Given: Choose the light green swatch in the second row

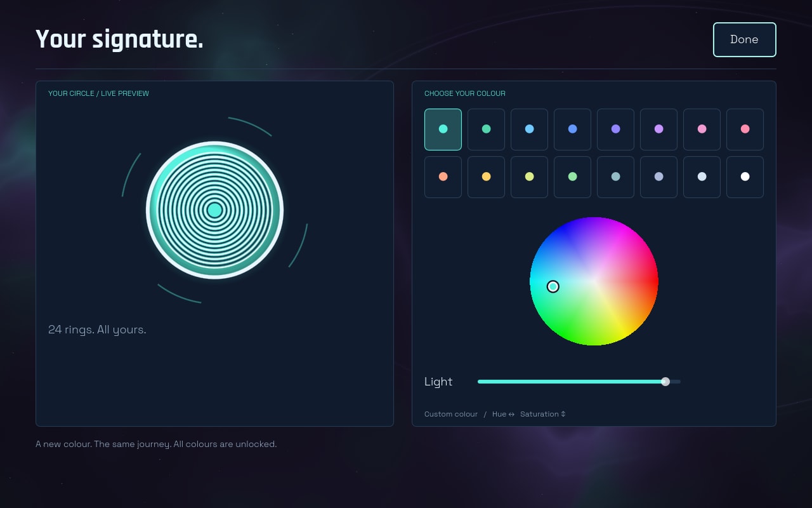Looking at the screenshot, I should (572, 177).
